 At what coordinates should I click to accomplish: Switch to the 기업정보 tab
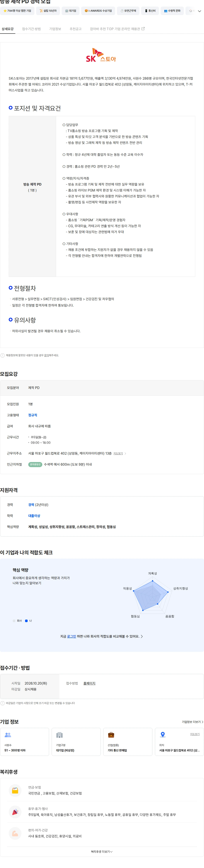[55, 29]
